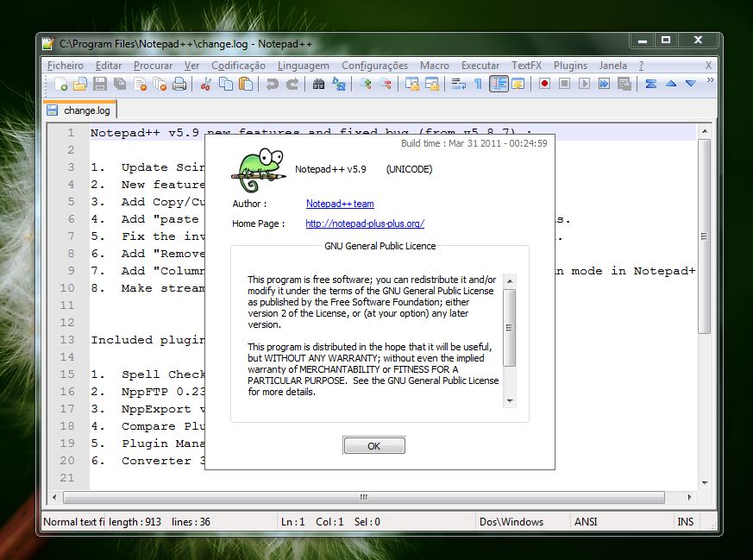Viewport: 753px width, 560px height.
Task: Click the ANSI encoding status entry
Action: click(x=586, y=522)
